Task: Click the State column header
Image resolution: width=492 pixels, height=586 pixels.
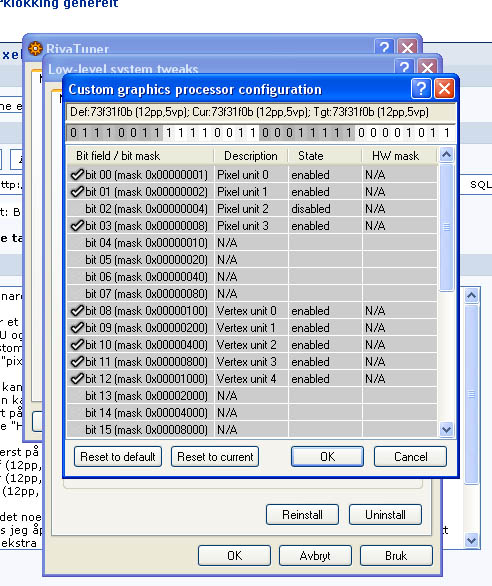Action: (324, 155)
